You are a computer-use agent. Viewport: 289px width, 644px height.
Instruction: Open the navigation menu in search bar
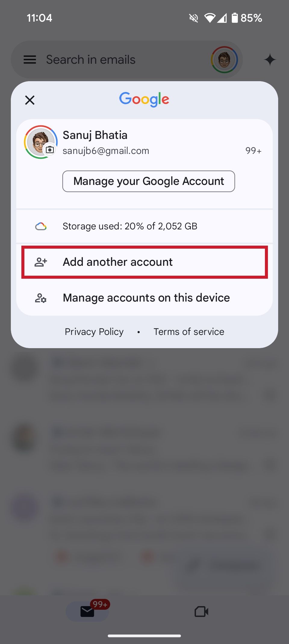(30, 60)
